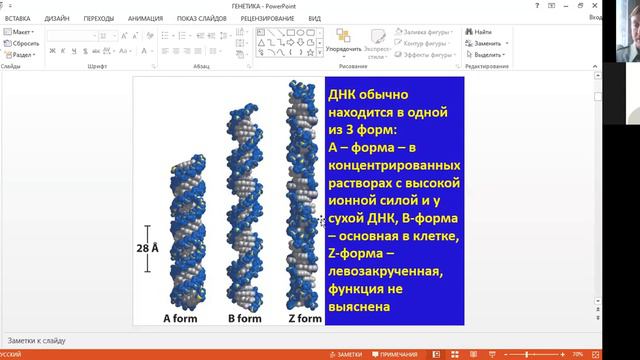Pick the triangle shape
Image resolution: width=640 pixels, height=360 pixels.
tap(261, 42)
